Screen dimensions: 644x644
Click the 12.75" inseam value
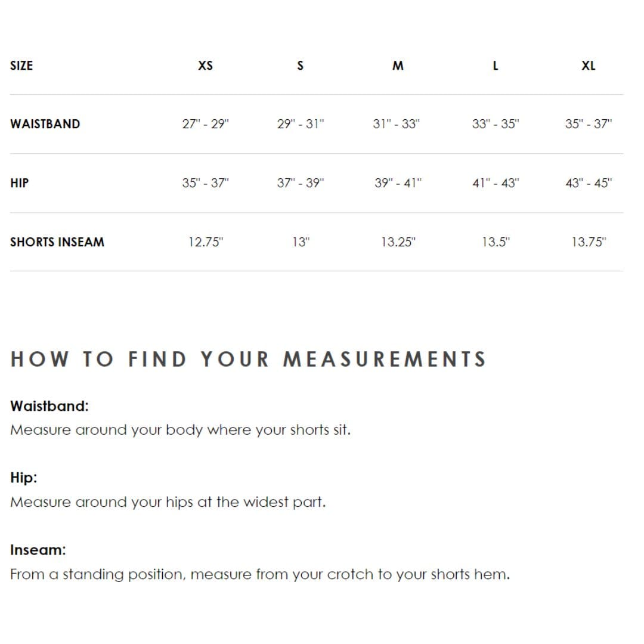205,242
